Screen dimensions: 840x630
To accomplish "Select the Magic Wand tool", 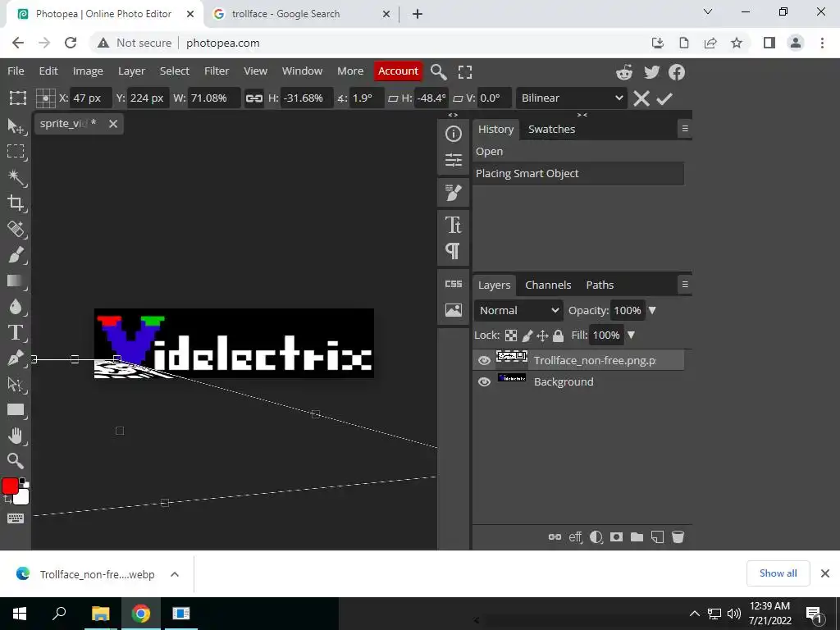I will 16,177.
